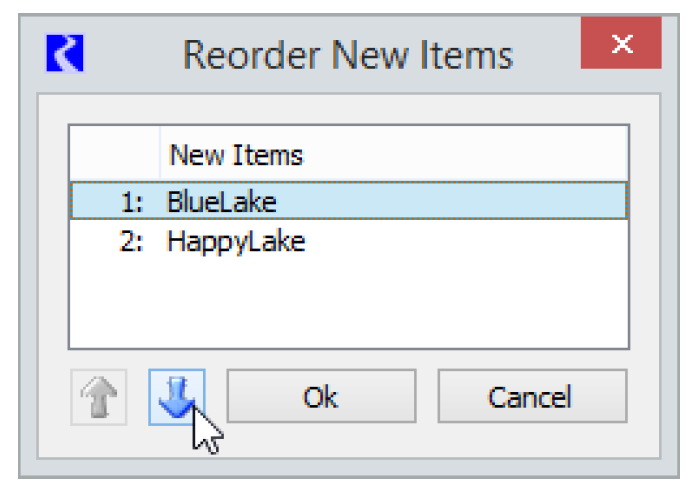This screenshot has width=700, height=493.
Task: Select the HappyLake item
Action: pos(236,242)
